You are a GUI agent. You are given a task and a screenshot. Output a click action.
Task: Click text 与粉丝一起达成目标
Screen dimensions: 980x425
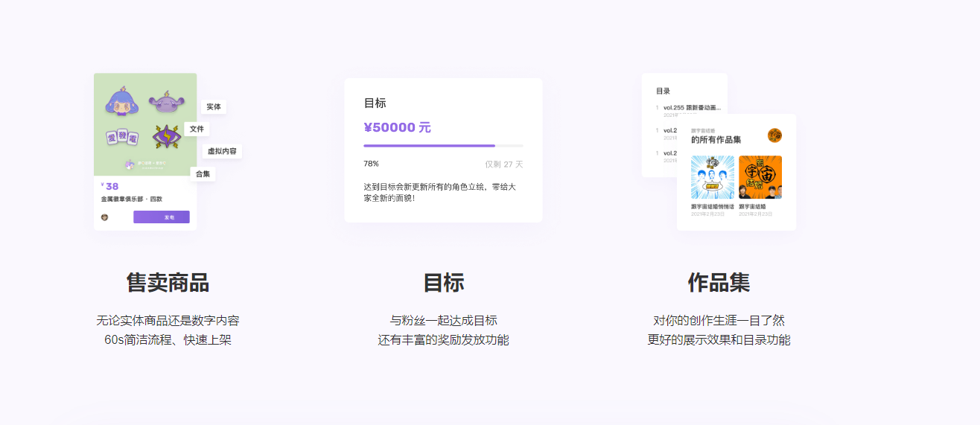tap(444, 321)
